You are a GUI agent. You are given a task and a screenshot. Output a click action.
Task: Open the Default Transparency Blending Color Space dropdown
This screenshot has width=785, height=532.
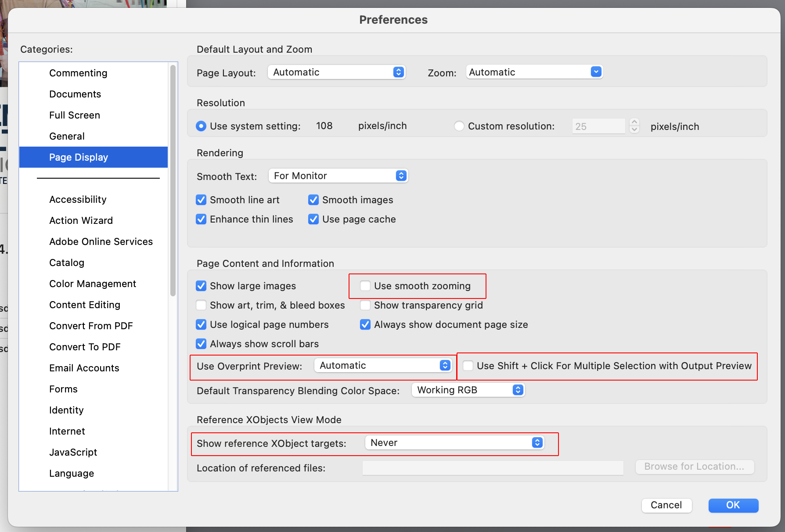[468, 390]
